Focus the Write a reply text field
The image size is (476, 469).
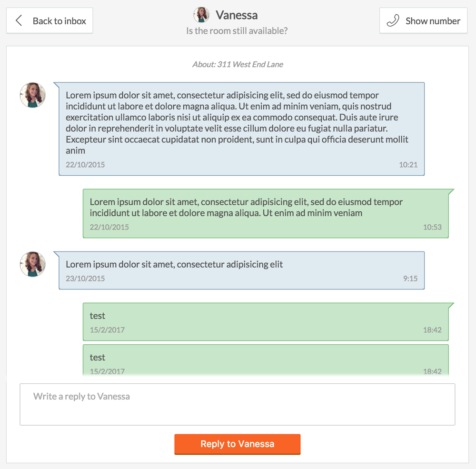[x=237, y=404]
